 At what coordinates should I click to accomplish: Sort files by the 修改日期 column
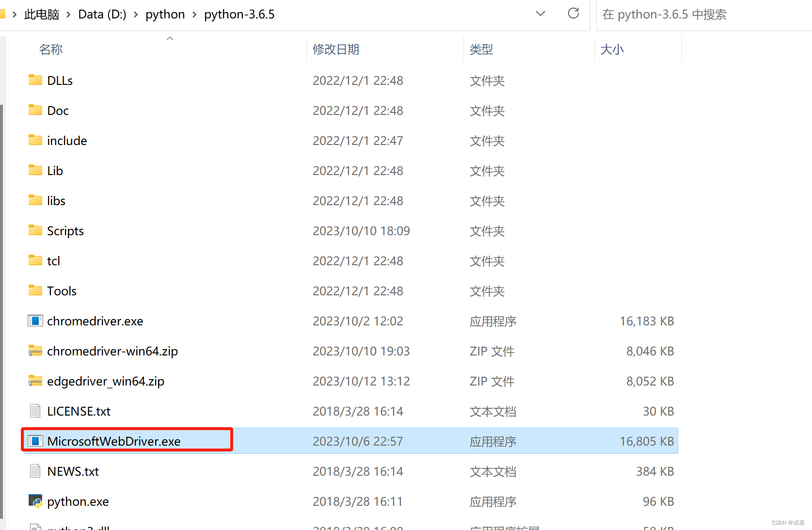336,48
